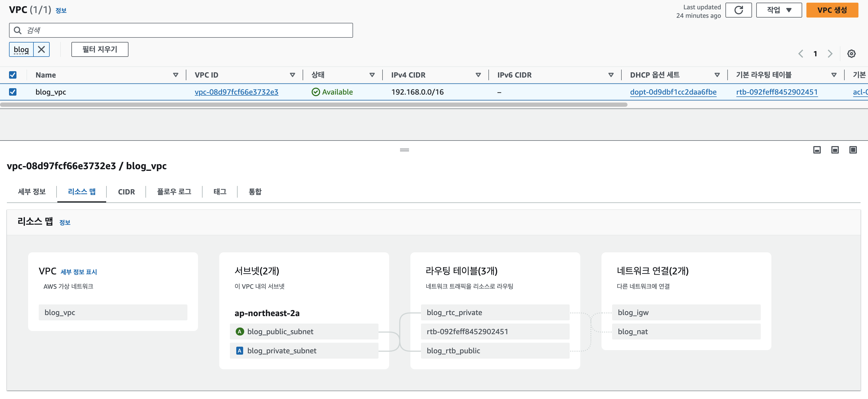868x399 pixels.
Task: Switch to the CIDR tab
Action: (126, 192)
